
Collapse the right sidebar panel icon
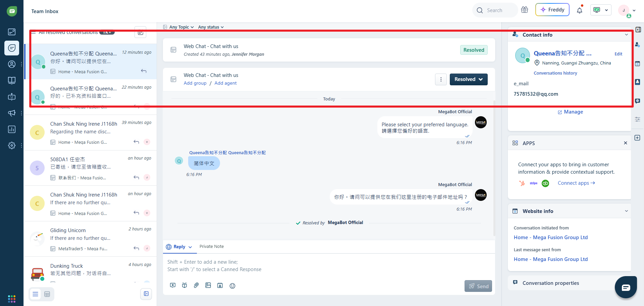click(x=638, y=30)
